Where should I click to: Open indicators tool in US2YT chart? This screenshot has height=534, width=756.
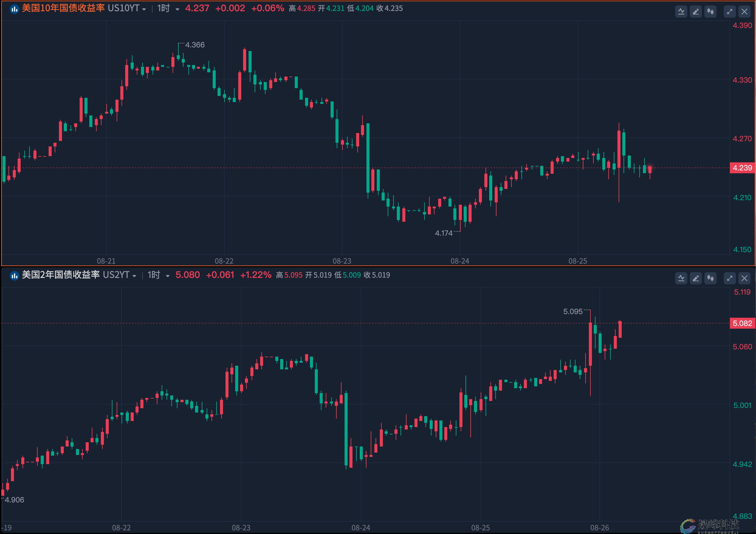pyautogui.click(x=681, y=278)
